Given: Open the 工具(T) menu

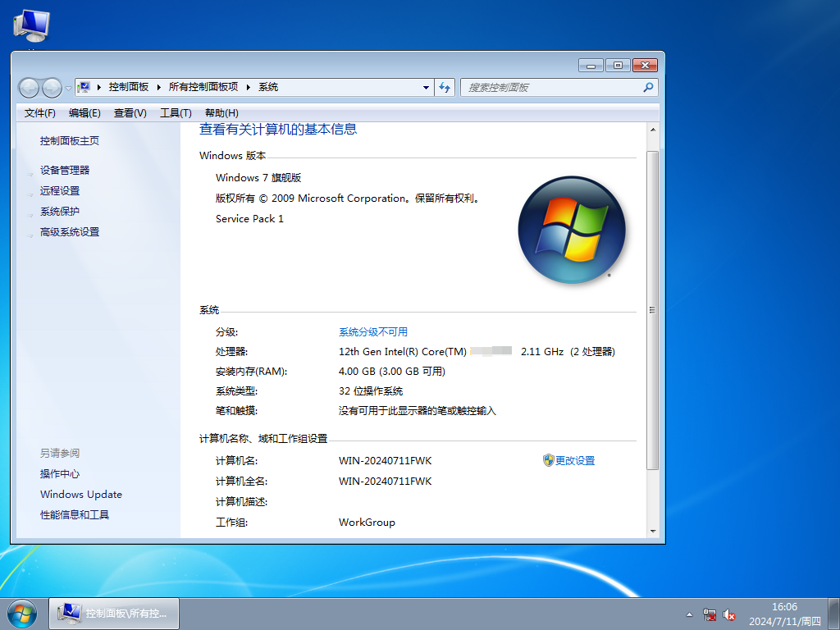Looking at the screenshot, I should [176, 112].
